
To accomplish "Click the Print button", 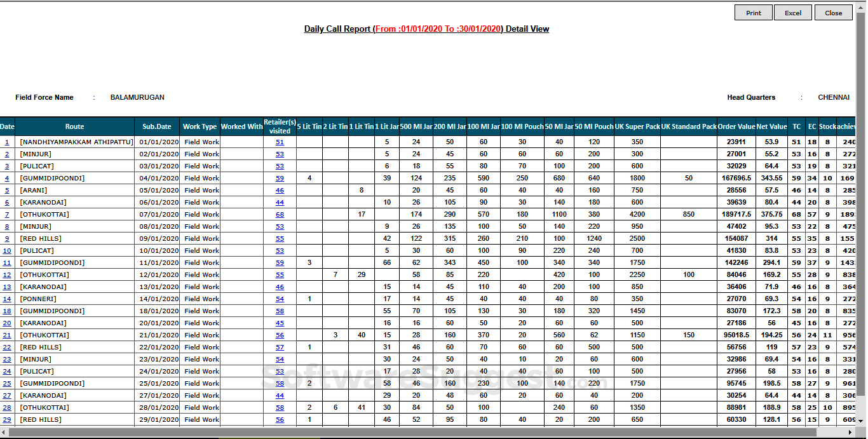I will coord(753,12).
